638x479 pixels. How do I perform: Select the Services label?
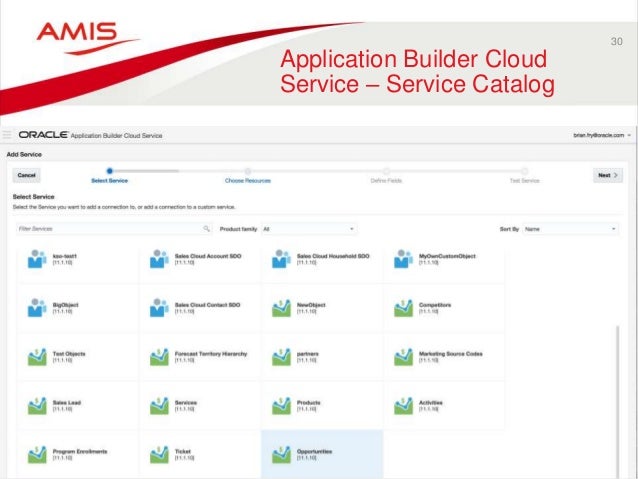(x=186, y=402)
